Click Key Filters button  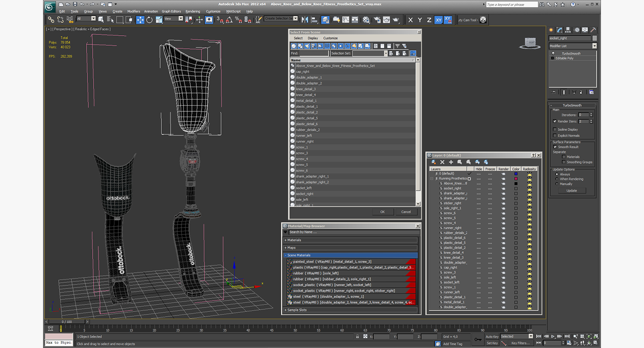pyautogui.click(x=521, y=343)
